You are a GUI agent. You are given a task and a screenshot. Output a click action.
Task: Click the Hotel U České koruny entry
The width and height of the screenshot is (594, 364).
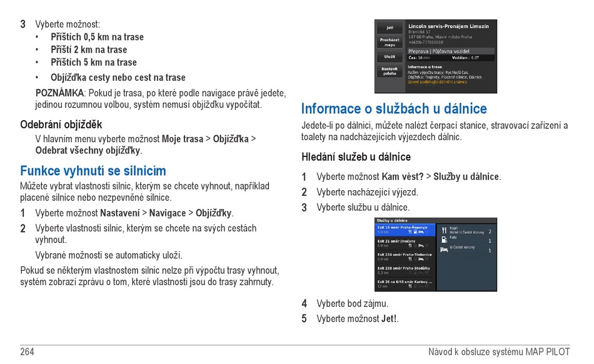click(x=466, y=233)
